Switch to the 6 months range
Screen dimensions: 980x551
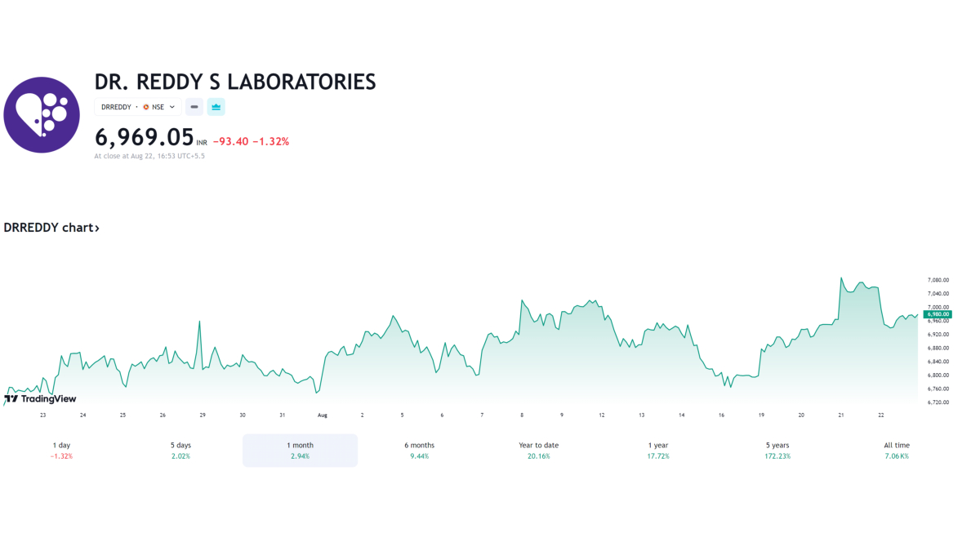(x=419, y=451)
